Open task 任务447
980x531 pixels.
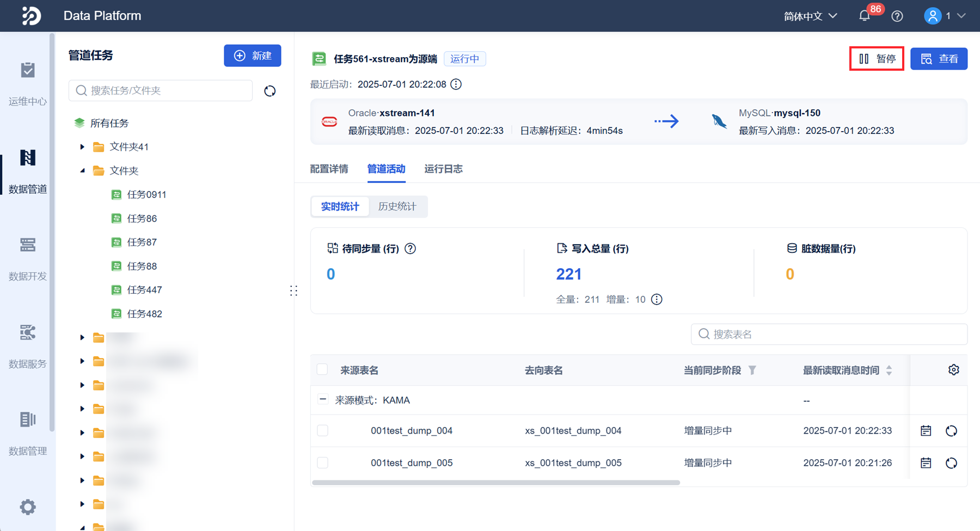click(144, 290)
